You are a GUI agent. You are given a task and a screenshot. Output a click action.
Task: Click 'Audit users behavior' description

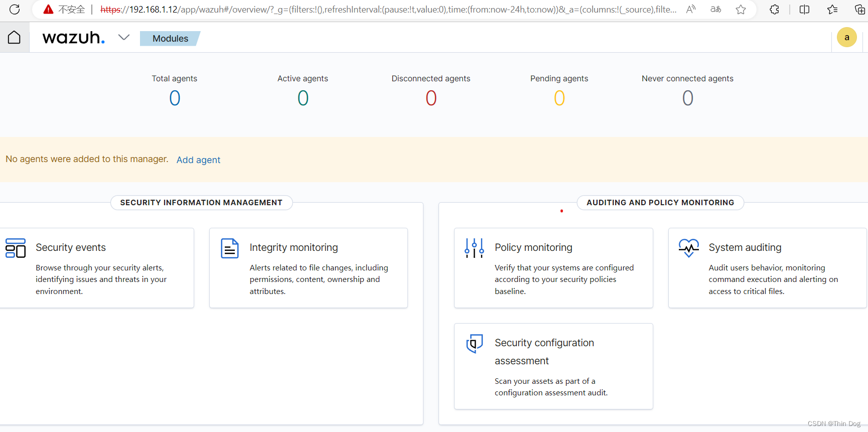[773, 279]
